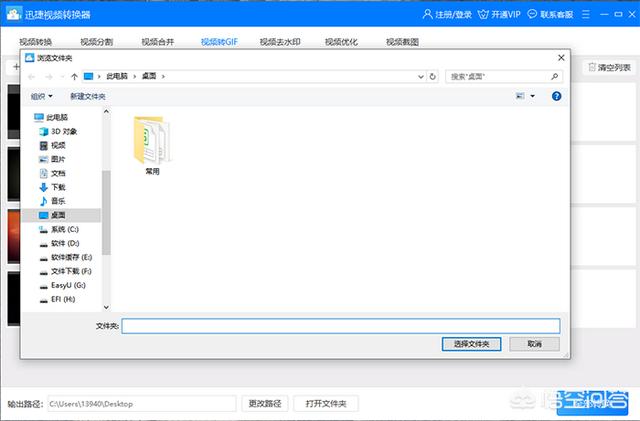This screenshot has width=640, height=421.
Task: Click the sidebar vertical scrollbar thumb
Action: [107, 213]
